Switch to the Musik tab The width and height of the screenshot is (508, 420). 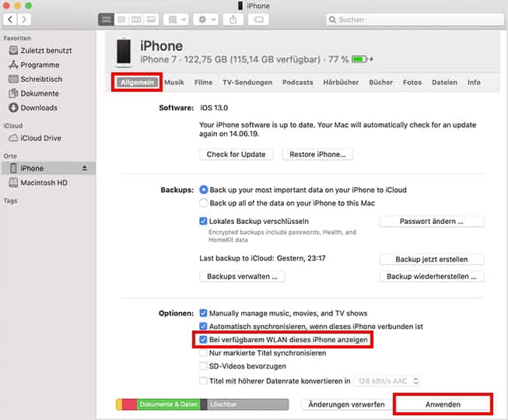click(x=174, y=82)
